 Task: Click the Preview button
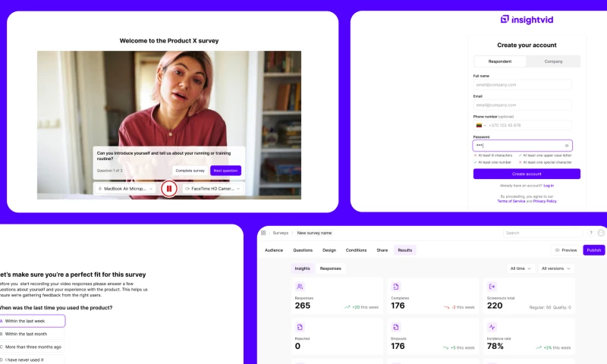click(566, 250)
